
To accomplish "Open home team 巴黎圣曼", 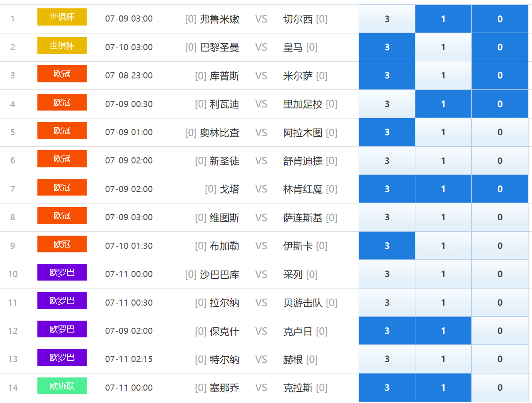I will 220,47.
